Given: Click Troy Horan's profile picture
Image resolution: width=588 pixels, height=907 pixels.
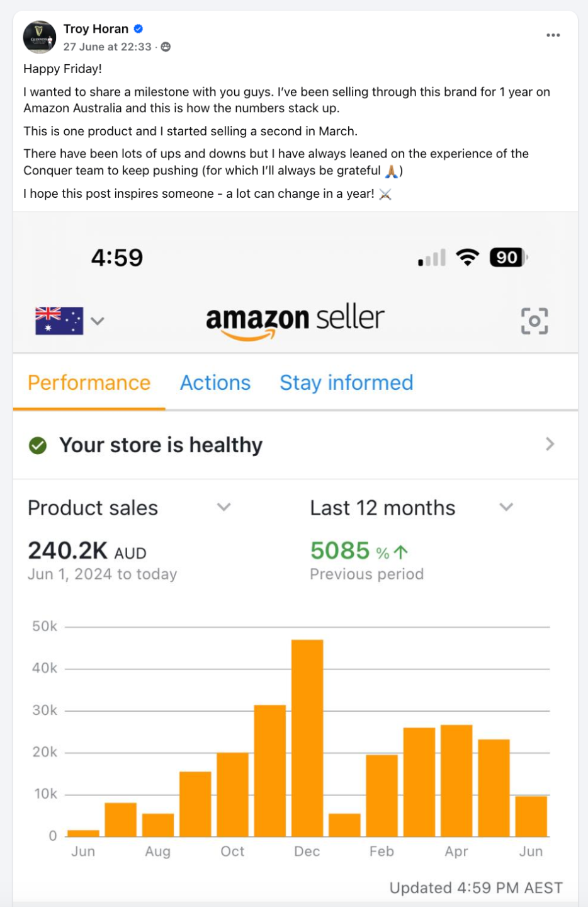Looking at the screenshot, I should [x=40, y=37].
